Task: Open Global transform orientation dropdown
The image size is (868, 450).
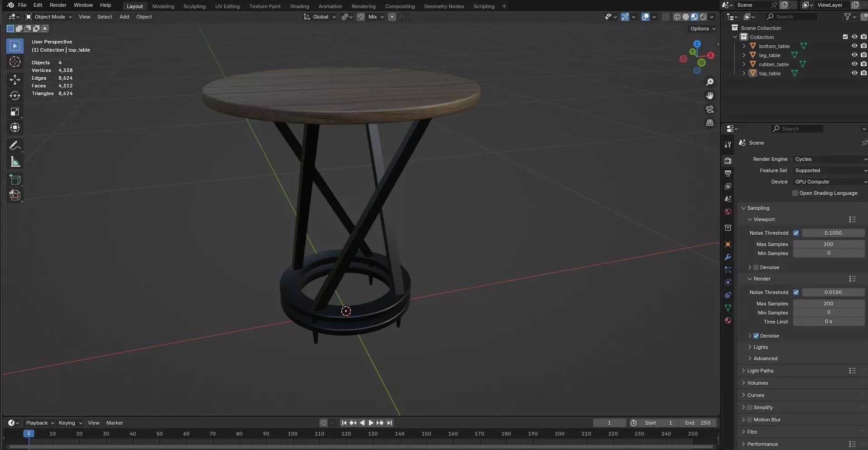Action: pos(320,17)
